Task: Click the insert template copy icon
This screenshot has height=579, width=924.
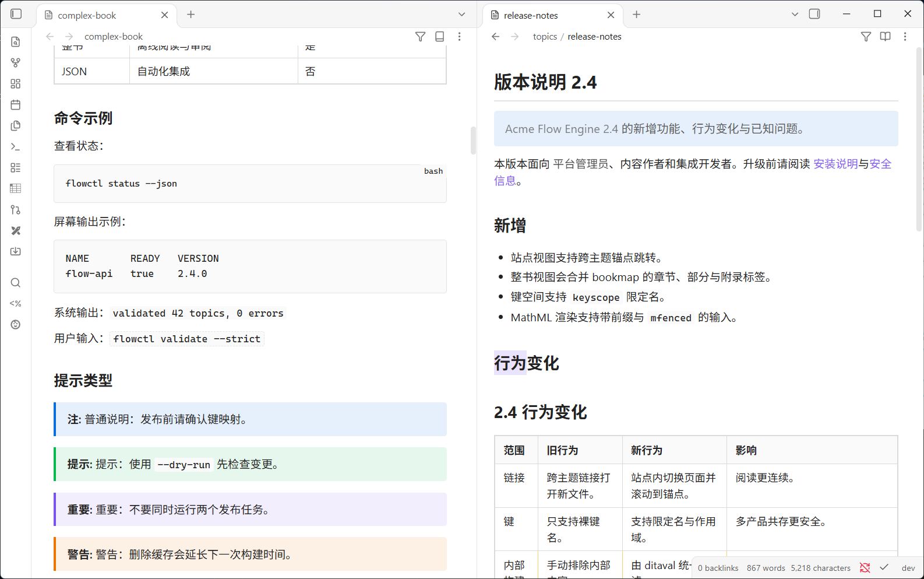Action: click(16, 126)
